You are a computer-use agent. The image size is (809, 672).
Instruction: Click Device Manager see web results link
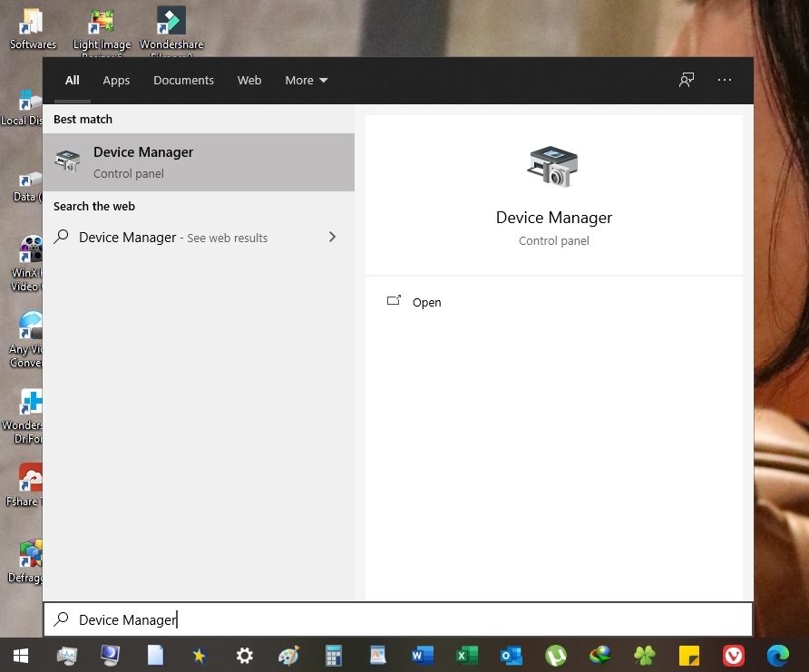pyautogui.click(x=172, y=238)
